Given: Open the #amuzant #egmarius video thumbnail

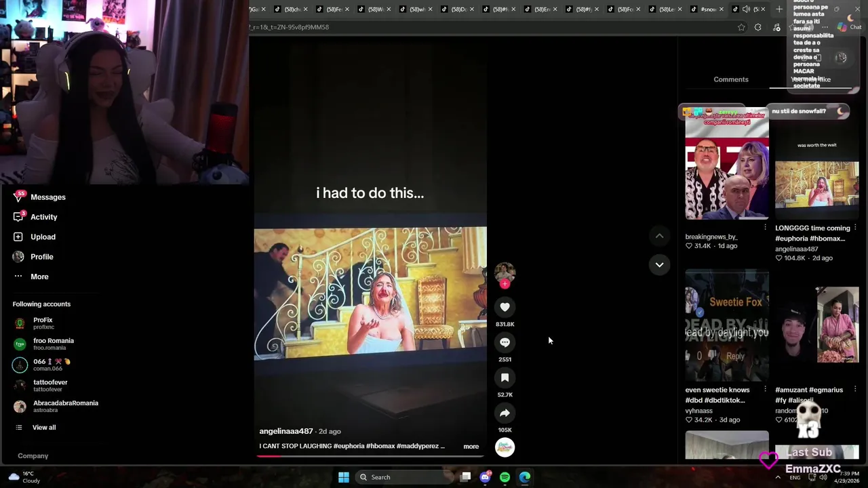Looking at the screenshot, I should (817, 325).
